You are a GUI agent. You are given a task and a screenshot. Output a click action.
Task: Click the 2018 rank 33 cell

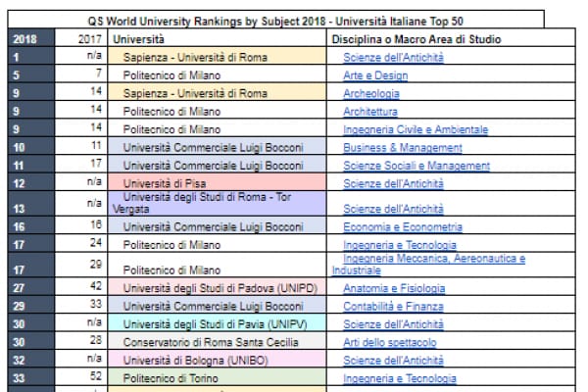(x=31, y=376)
